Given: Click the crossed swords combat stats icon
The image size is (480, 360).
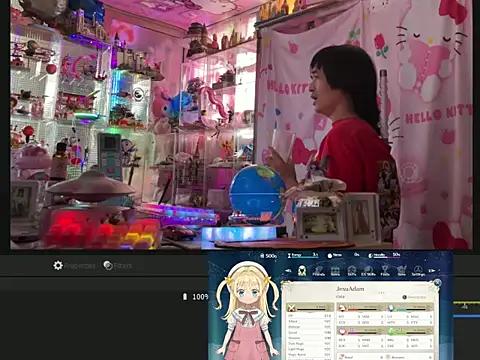Looking at the screenshot, I should click(292, 307).
